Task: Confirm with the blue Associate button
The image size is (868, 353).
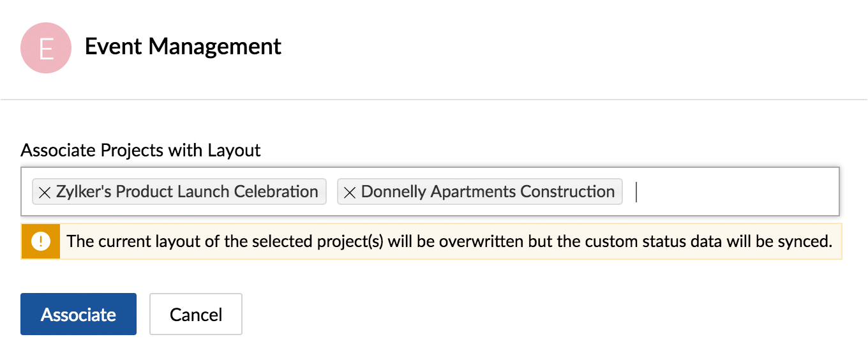Action: [79, 314]
